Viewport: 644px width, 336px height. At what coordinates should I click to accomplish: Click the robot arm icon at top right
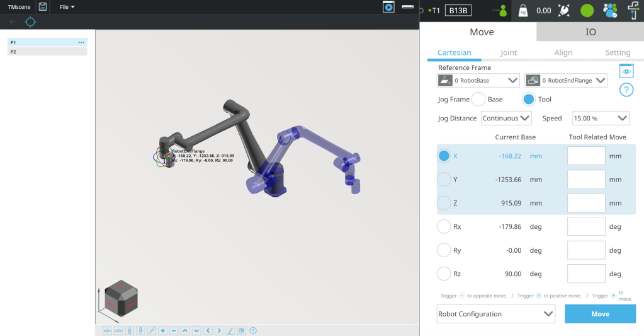(x=634, y=10)
